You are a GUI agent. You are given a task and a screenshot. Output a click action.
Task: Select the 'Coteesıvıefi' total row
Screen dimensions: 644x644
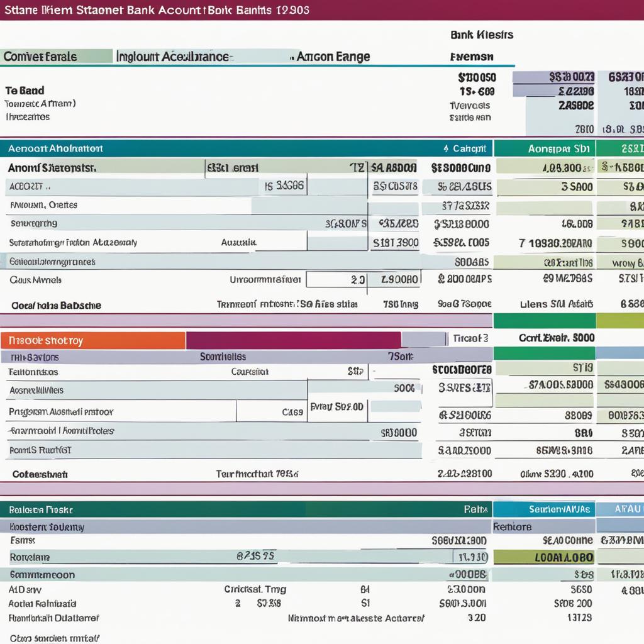[247, 474]
